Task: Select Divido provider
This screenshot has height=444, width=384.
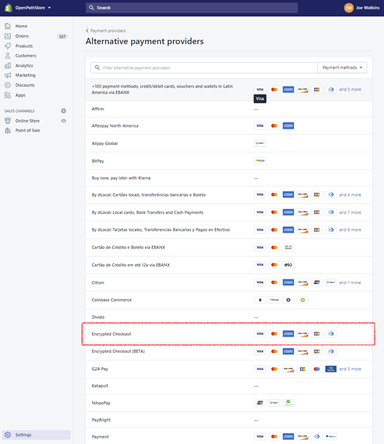Action: tap(229, 317)
